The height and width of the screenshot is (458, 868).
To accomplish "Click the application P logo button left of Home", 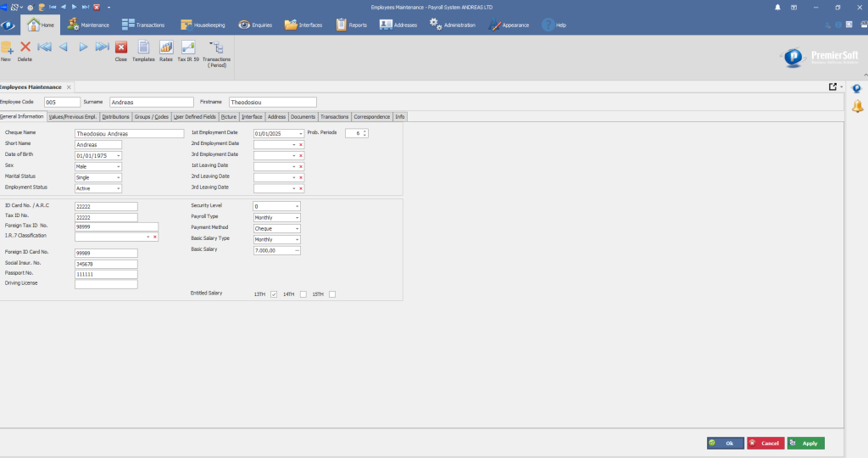I will coord(8,25).
